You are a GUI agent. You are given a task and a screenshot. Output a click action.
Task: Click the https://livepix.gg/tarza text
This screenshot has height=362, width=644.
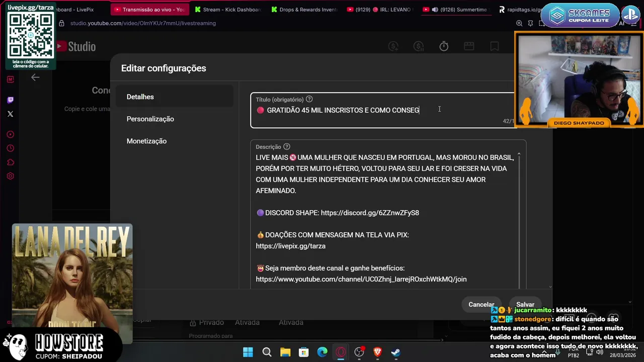coord(290,246)
